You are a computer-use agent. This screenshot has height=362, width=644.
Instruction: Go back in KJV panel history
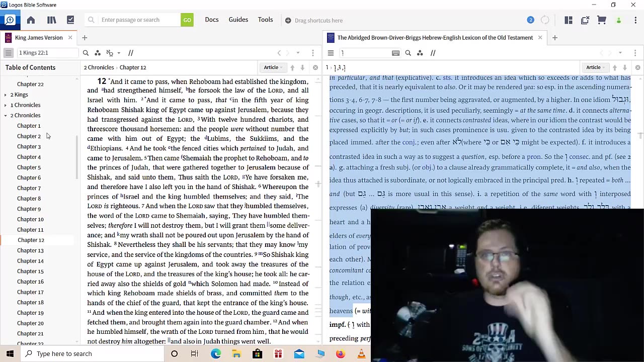click(279, 53)
